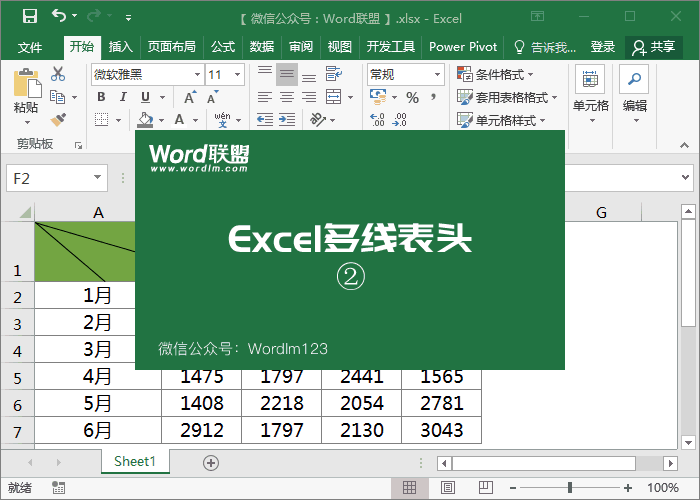
Task: Open the Name Box dropdown for F2
Action: (97, 178)
